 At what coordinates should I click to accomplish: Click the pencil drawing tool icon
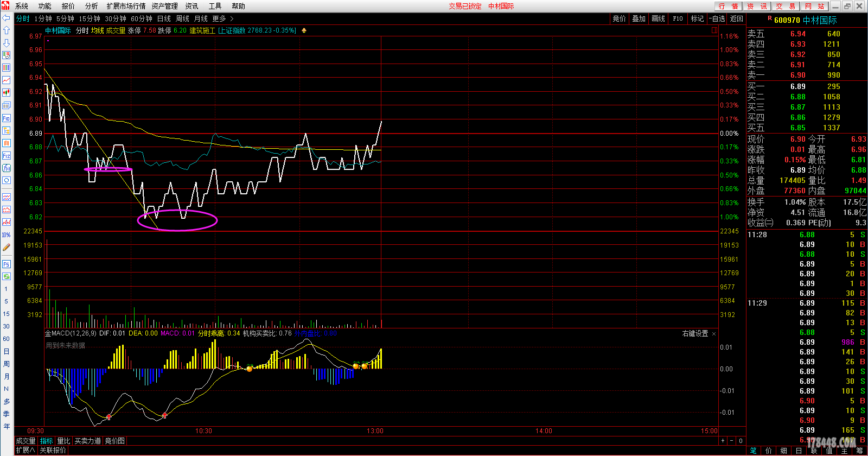coord(7,247)
